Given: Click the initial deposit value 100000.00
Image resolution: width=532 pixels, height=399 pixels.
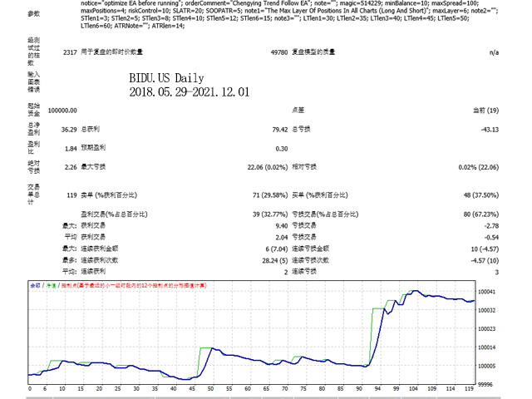Looking at the screenshot, I should [x=62, y=111].
